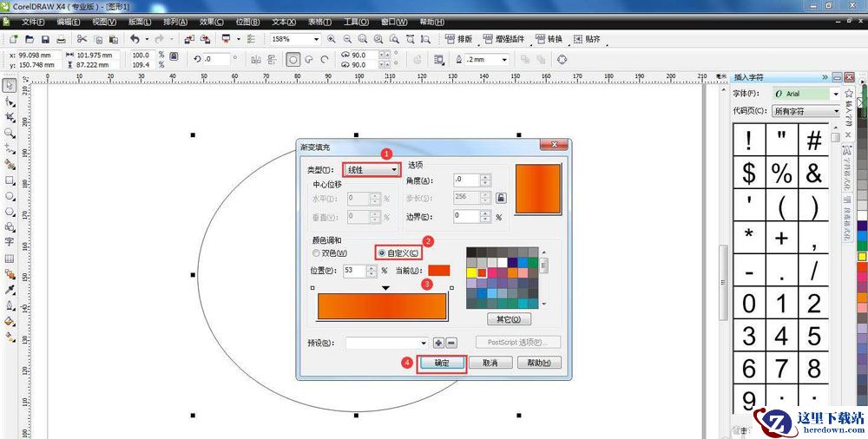This screenshot has width=868, height=439.
Task: Select the Ellipse shape mode button
Action: 293,59
